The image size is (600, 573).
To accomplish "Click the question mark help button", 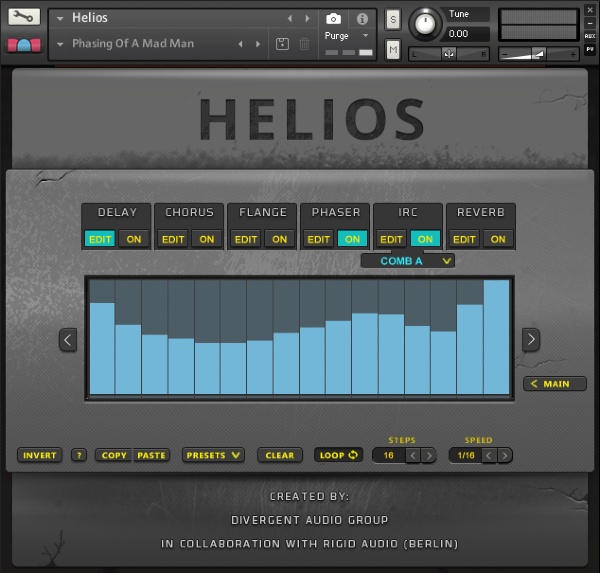I will coord(79,455).
